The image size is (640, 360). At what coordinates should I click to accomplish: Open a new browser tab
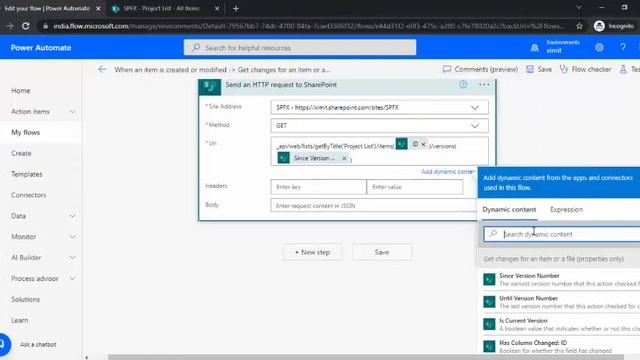click(236, 9)
